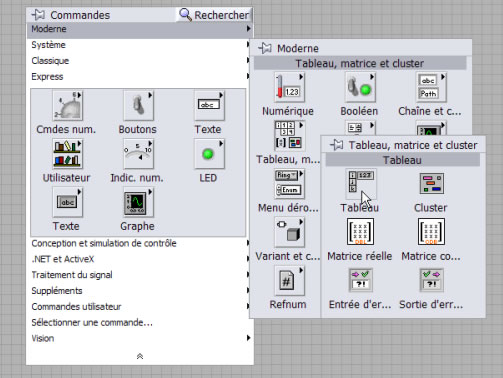Viewport: 503px width, 378px height.
Task: Choose Sélectionner une commande...
Action: pyautogui.click(x=139, y=323)
